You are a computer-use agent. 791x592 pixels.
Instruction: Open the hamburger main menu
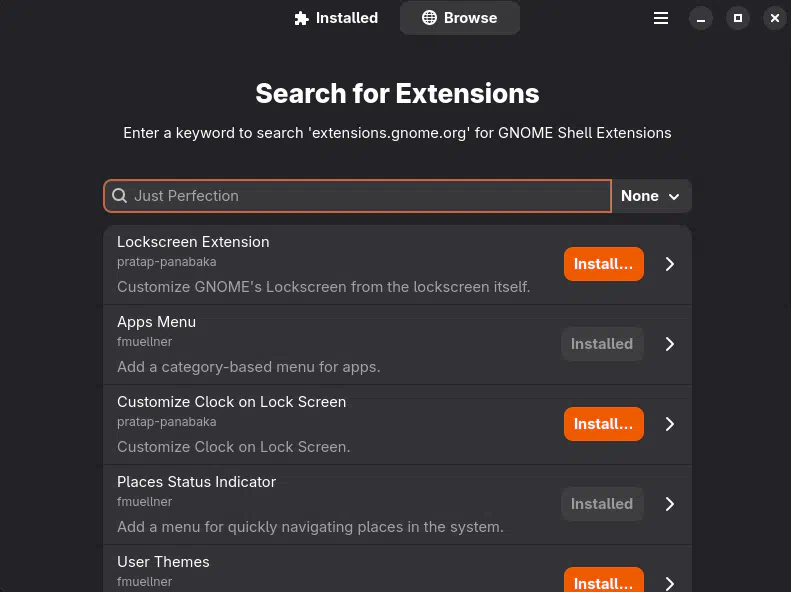click(x=661, y=18)
